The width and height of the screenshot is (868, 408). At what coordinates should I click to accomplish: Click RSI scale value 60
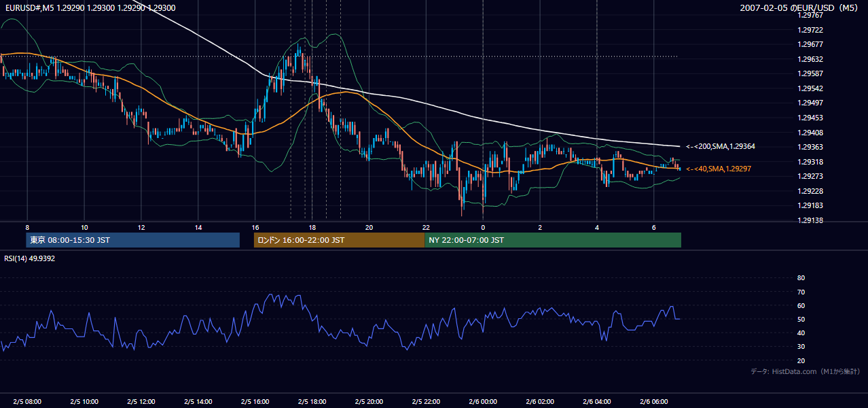point(801,305)
